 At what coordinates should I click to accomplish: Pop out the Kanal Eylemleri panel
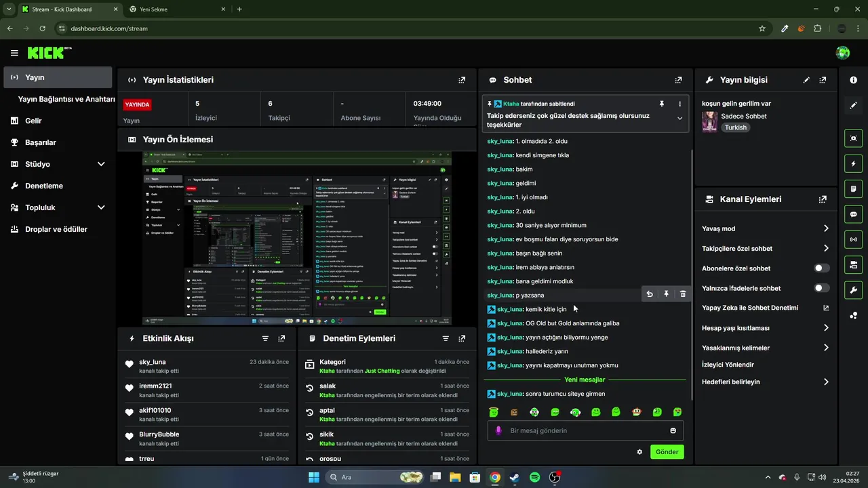click(x=823, y=199)
